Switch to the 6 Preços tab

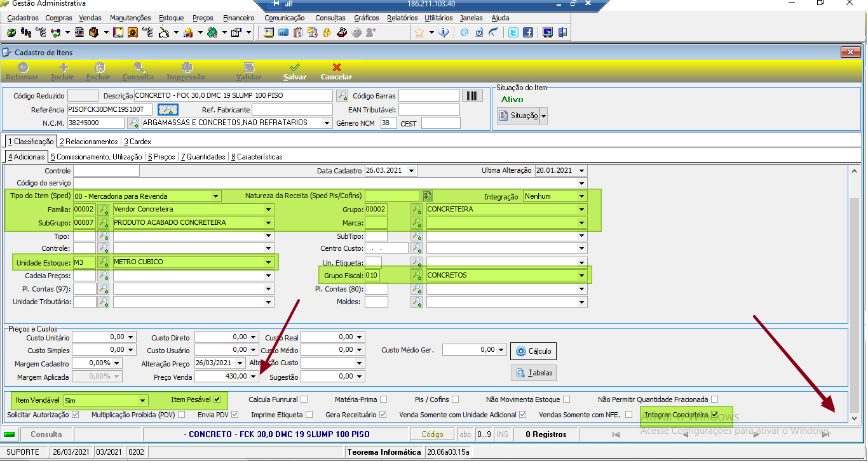pos(161,156)
